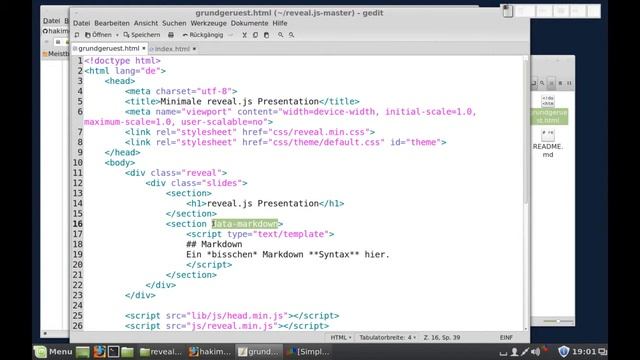Click the Copy icon in the toolbar
Image resolution: width=640 pixels, height=360 pixels.
(x=256, y=36)
